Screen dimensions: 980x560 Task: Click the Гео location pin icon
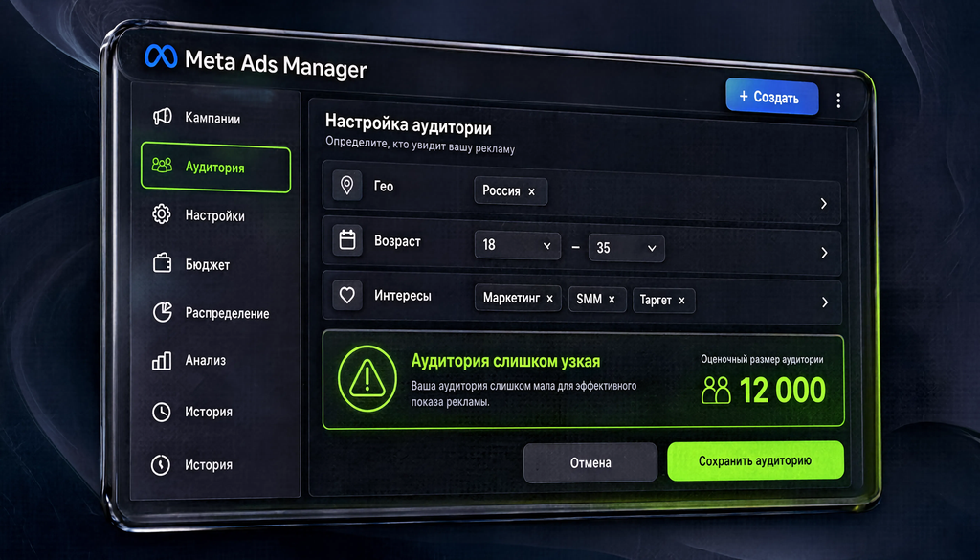click(x=346, y=185)
